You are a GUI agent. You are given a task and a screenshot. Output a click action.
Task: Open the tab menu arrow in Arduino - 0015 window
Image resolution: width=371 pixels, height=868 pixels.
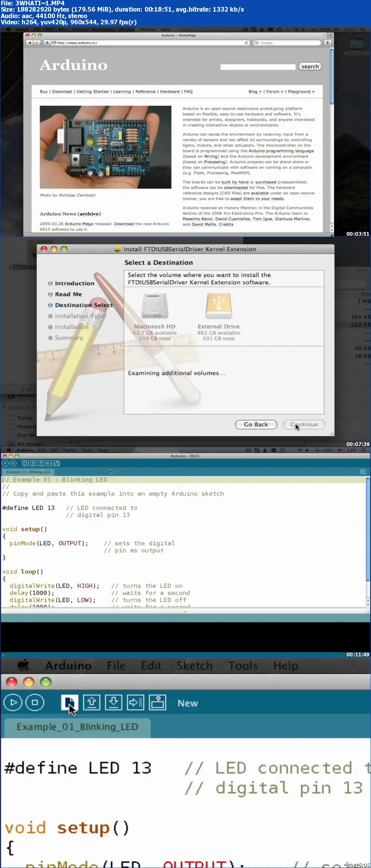[363, 472]
